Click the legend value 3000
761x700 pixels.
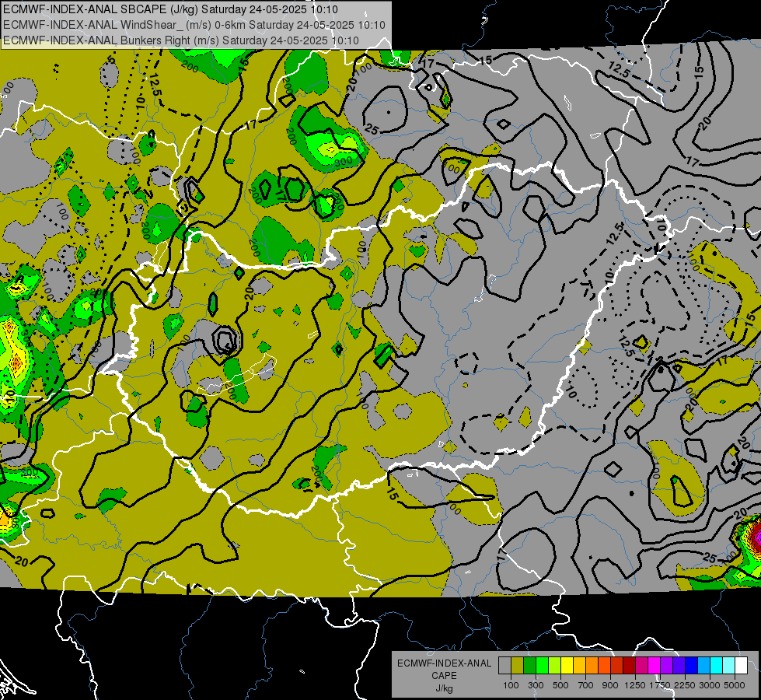(710, 685)
